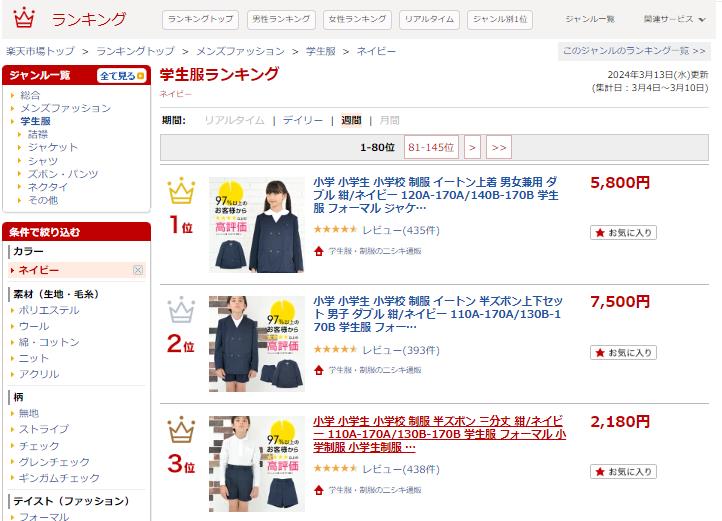This screenshot has height=521, width=722.
Task: Open the ジャケット subcategory in genre list
Action: click(53, 147)
